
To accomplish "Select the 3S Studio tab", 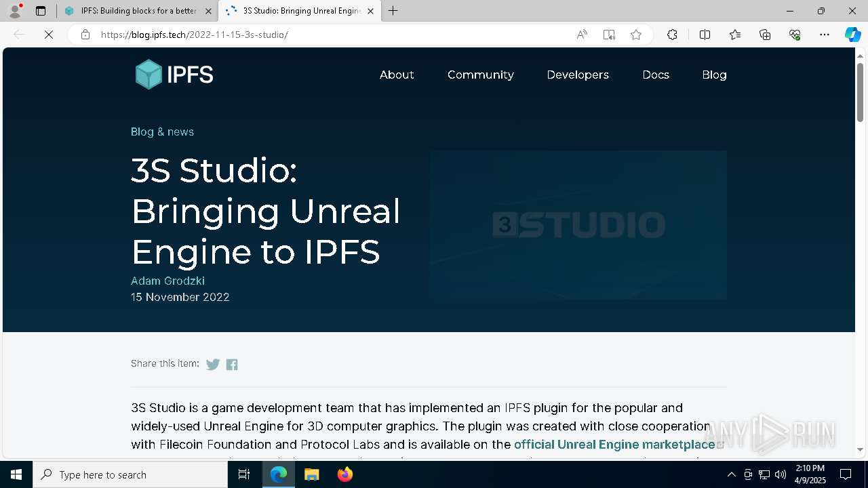I will [300, 11].
